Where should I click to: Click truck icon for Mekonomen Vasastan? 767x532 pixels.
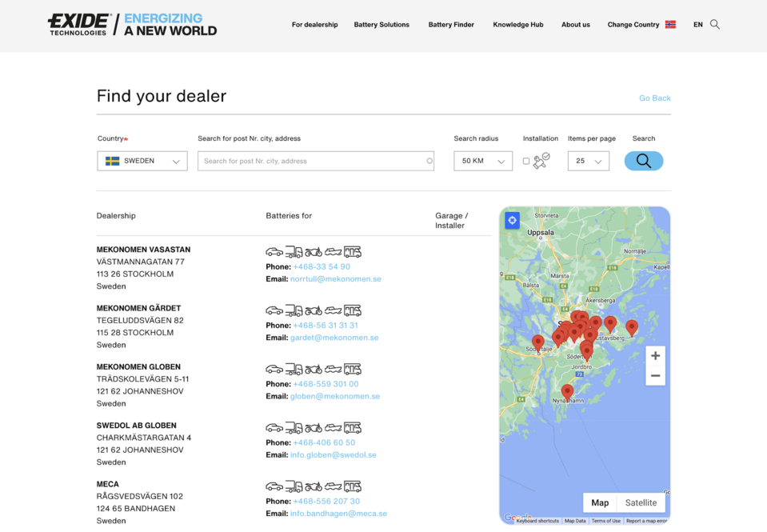point(294,252)
